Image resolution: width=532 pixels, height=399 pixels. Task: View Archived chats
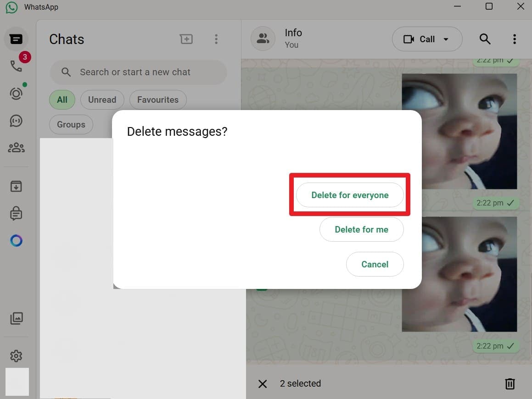tap(16, 186)
